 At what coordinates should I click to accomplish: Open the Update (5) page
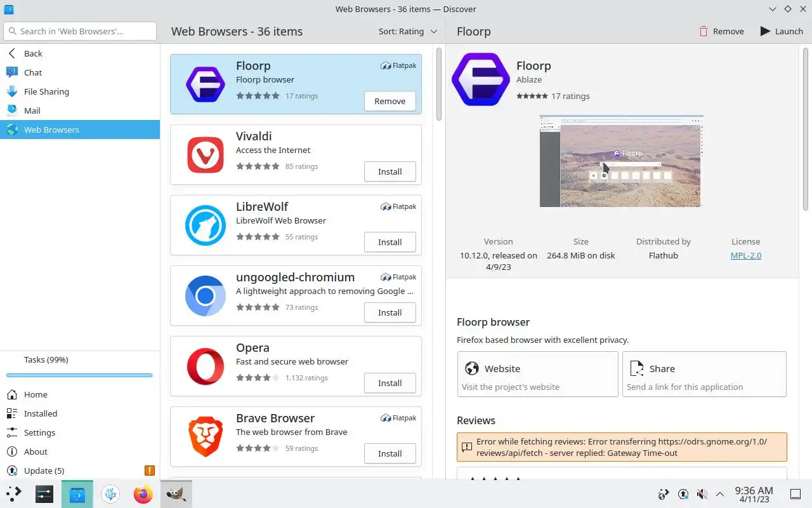tap(80, 471)
